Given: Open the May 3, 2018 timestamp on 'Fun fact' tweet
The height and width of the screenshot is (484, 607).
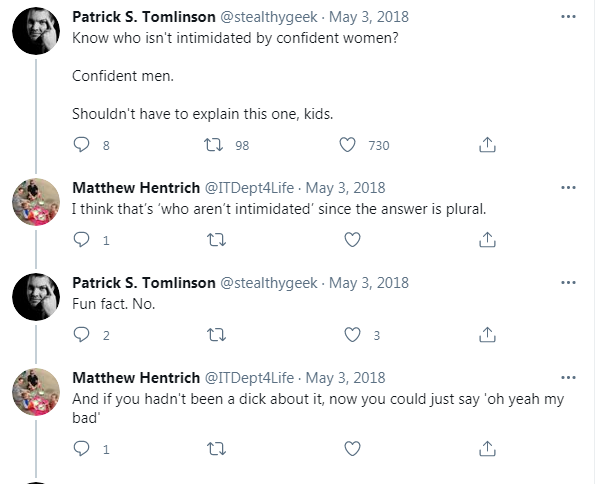Looking at the screenshot, I should [369, 283].
